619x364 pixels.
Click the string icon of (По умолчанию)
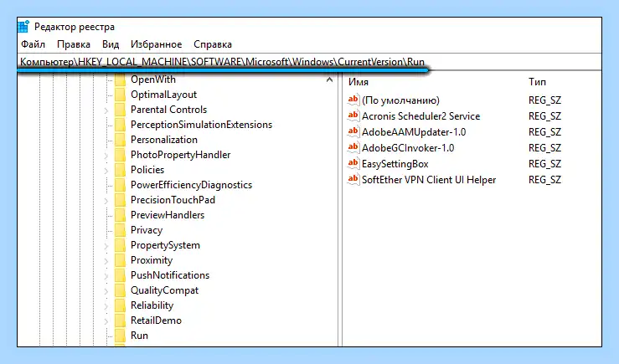[x=353, y=100]
